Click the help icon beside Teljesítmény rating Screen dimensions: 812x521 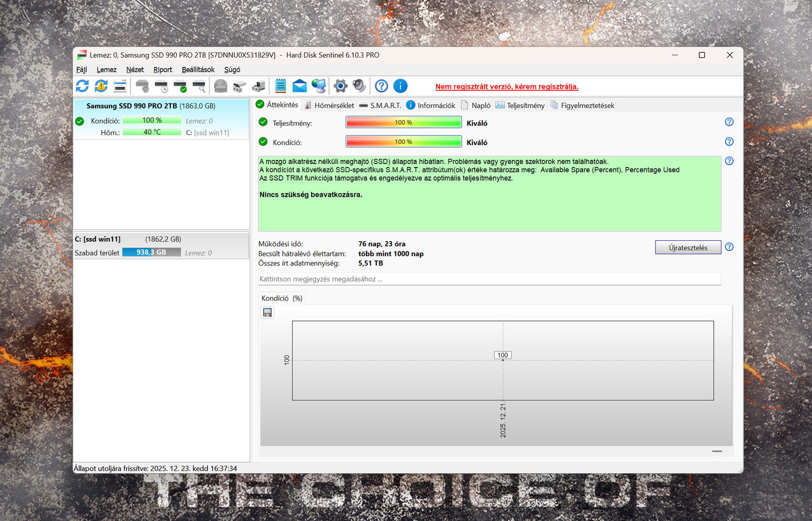pyautogui.click(x=729, y=122)
